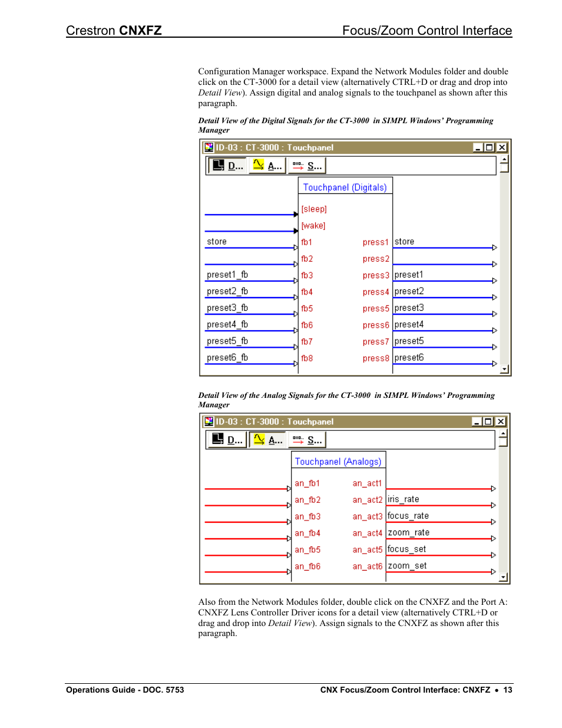This screenshot has height=728, width=562.
Task: Select the zoom_rate output signal
Action: [409, 532]
